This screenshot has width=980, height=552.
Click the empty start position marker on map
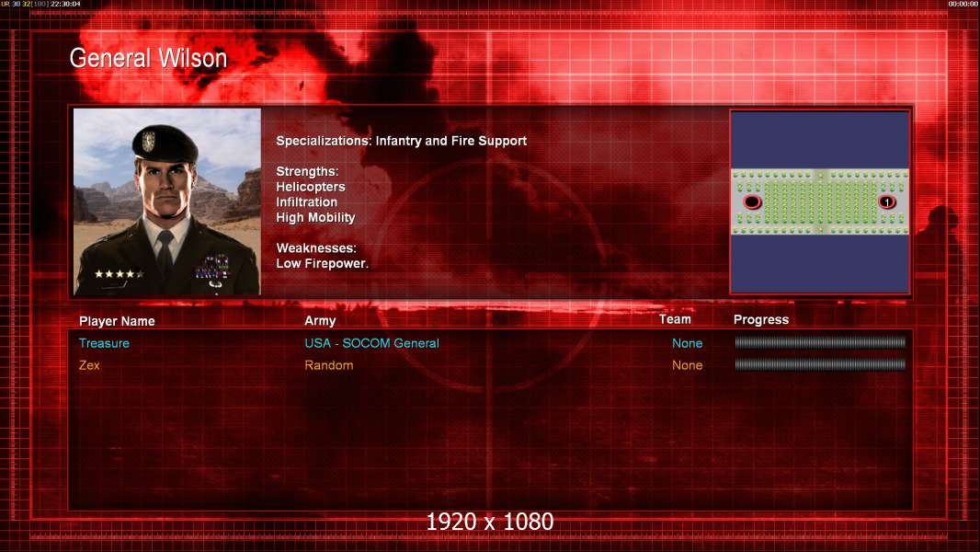tap(752, 201)
